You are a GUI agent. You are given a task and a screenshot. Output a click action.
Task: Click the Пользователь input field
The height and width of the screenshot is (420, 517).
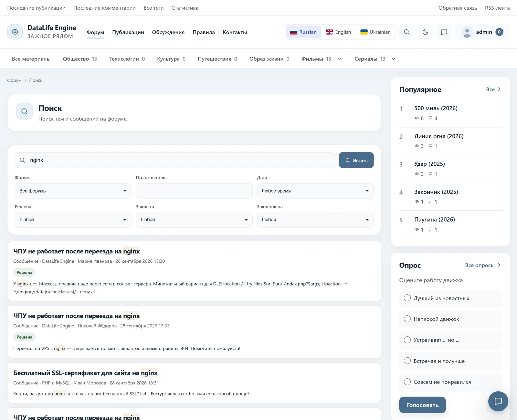tap(194, 191)
